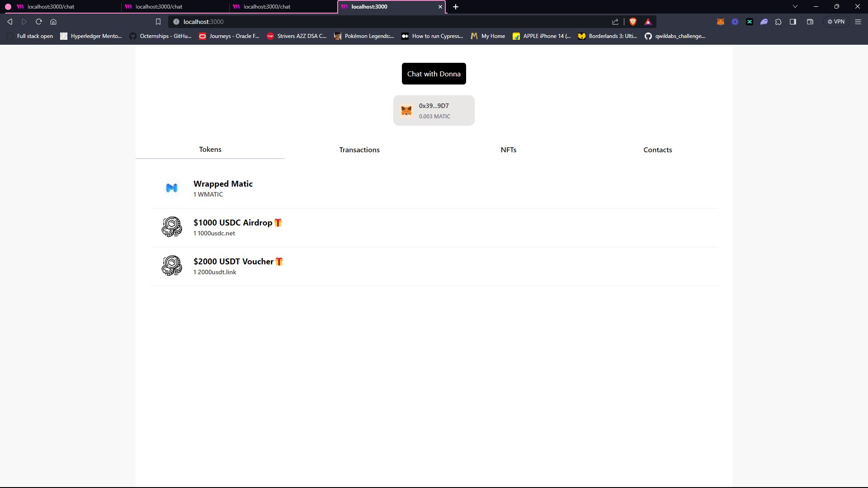Screen dimensions: 868x488
Task: Expand the wallet address dropdown
Action: coord(434,110)
